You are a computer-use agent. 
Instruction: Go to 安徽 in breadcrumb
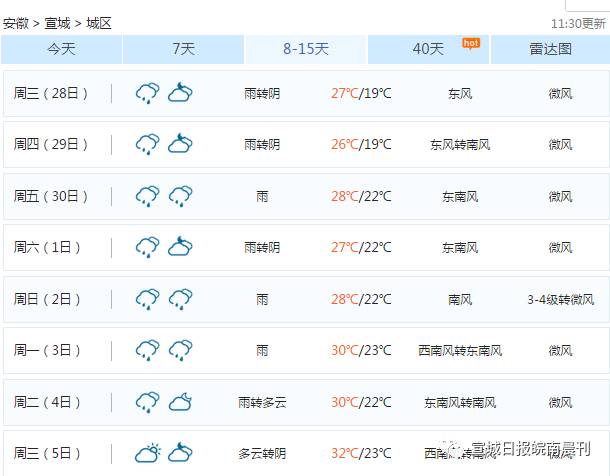click(16, 23)
